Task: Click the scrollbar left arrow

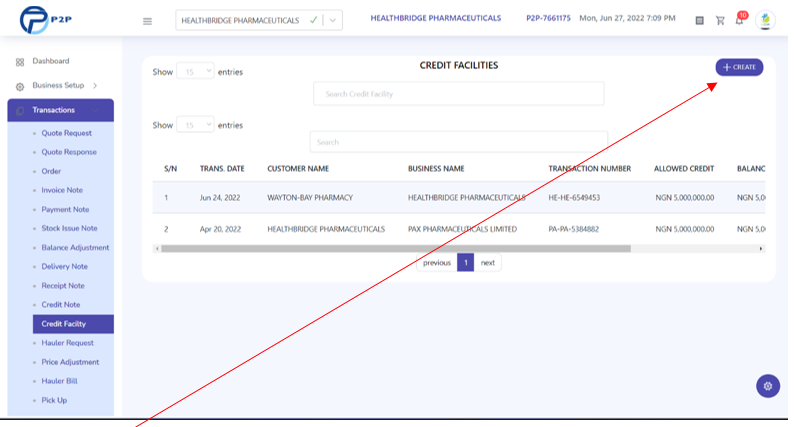Action: click(x=157, y=249)
